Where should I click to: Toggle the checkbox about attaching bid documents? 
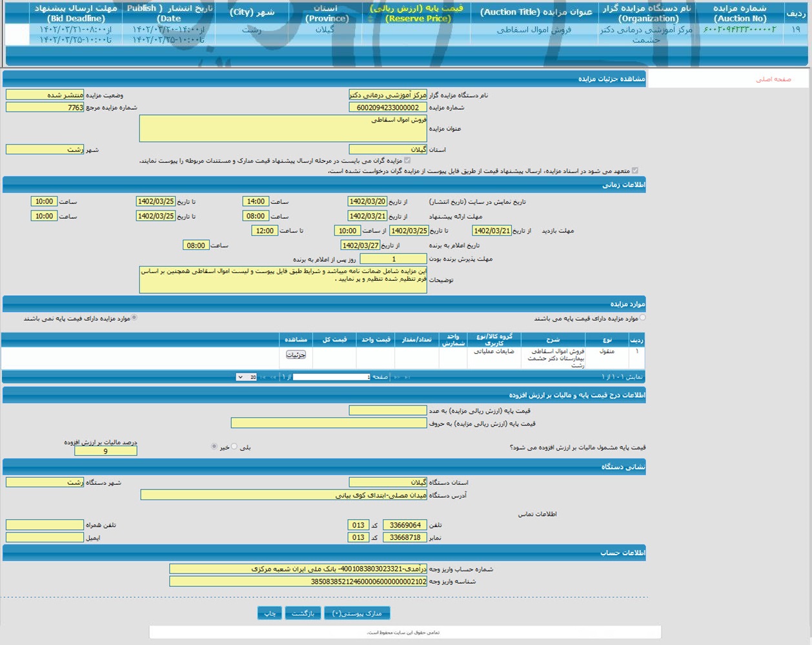click(407, 160)
